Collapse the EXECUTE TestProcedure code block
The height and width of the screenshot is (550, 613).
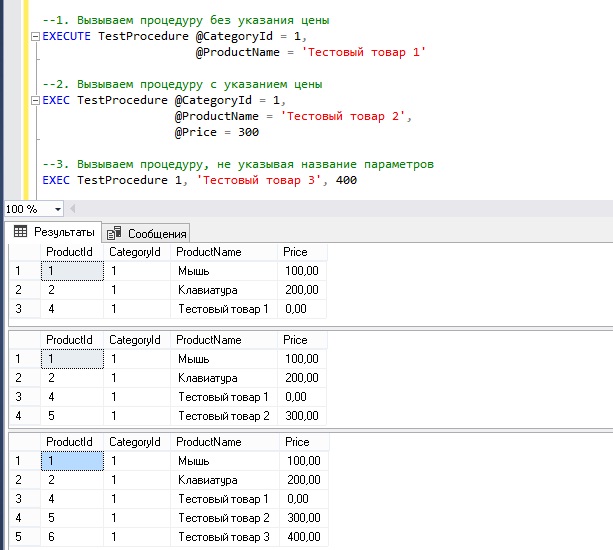36,36
